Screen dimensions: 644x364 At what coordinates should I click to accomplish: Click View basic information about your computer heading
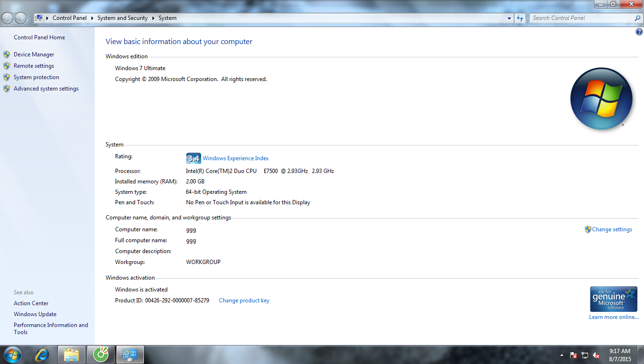pyautogui.click(x=179, y=42)
